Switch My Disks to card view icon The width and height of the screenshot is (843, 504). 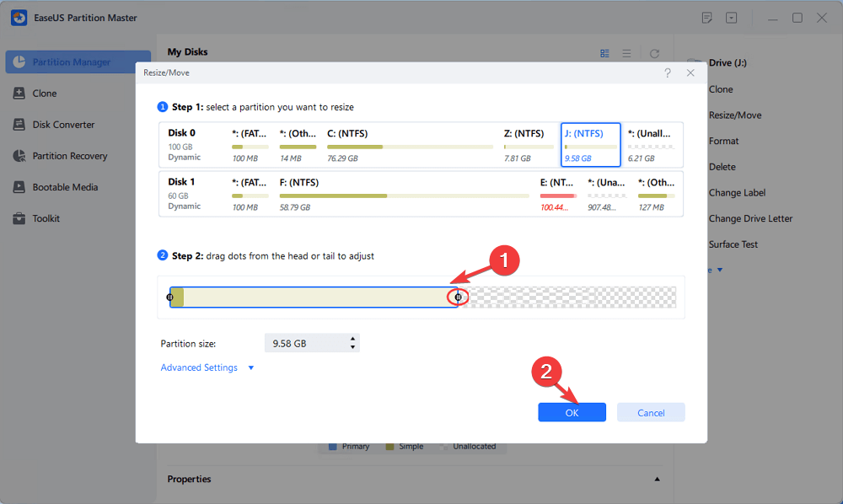[604, 53]
